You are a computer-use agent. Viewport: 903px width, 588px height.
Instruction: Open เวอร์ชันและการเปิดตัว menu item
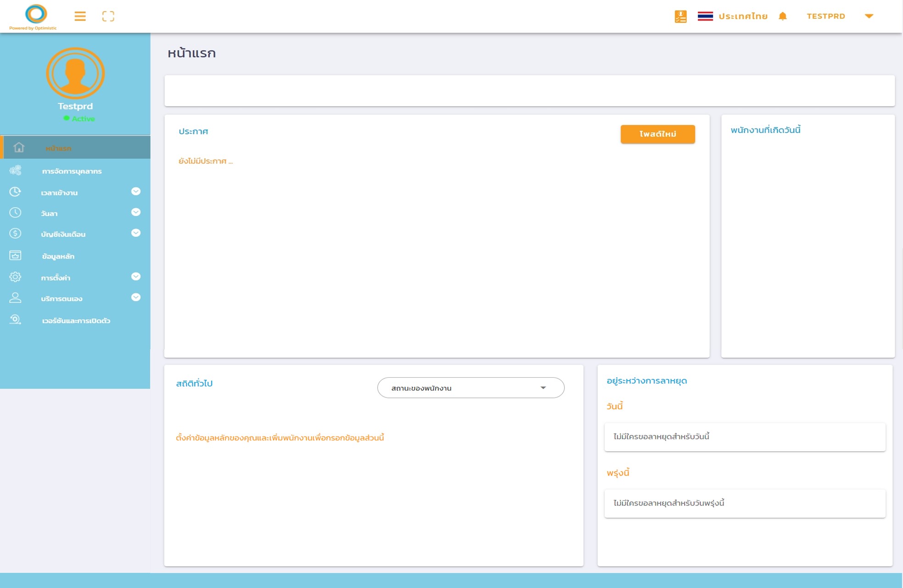[75, 320]
